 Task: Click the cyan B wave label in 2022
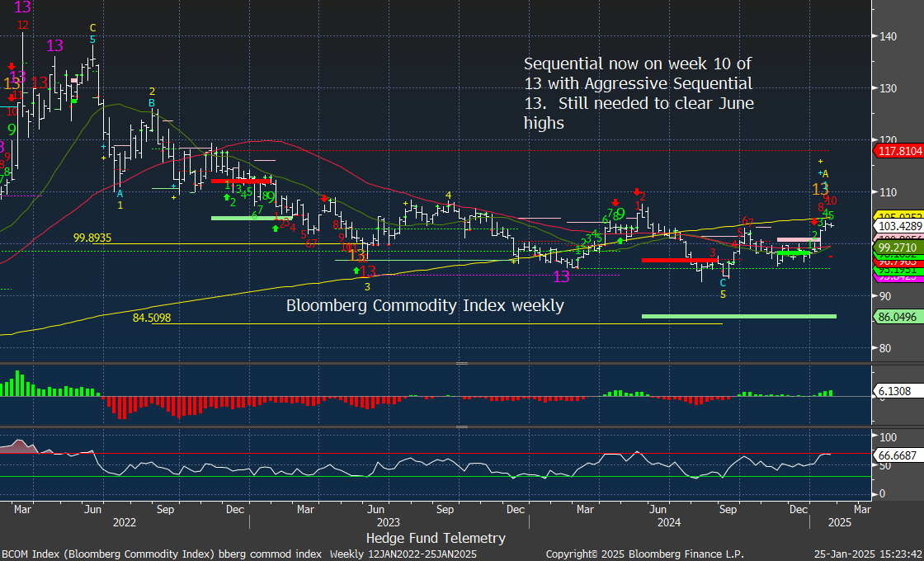tap(152, 102)
